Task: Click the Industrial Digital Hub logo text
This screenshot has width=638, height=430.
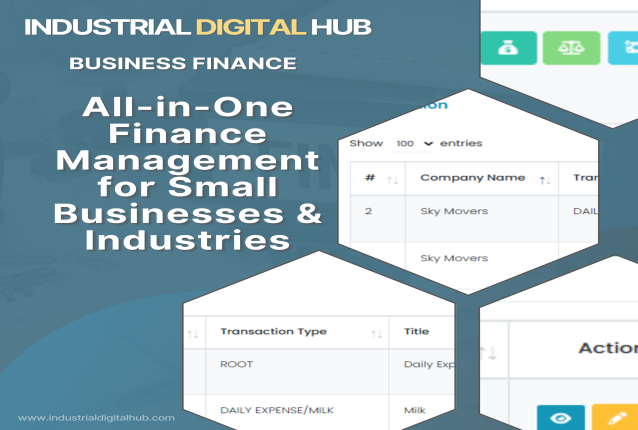Action: pyautogui.click(x=198, y=27)
